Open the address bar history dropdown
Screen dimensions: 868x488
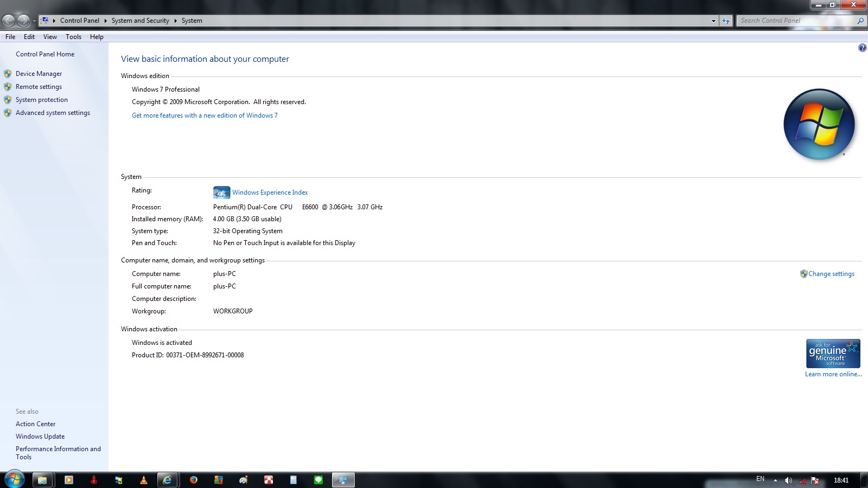click(x=713, y=21)
